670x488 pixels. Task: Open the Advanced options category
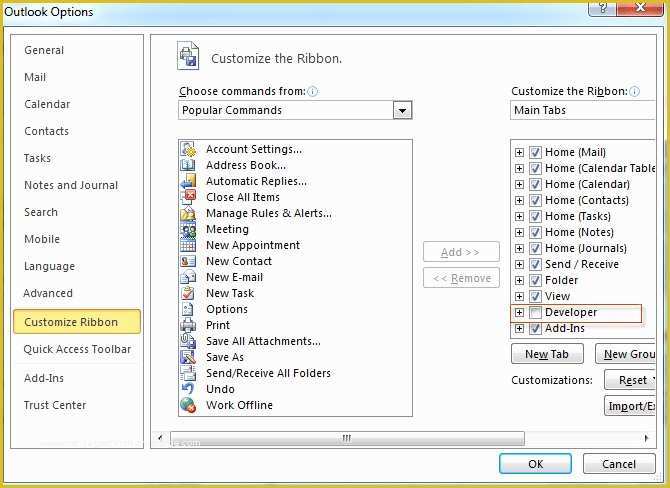click(48, 293)
